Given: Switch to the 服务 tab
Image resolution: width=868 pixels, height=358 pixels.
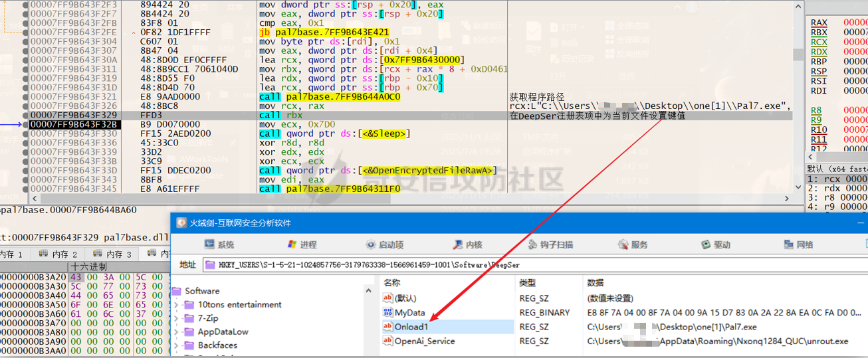Looking at the screenshot, I should point(632,244).
